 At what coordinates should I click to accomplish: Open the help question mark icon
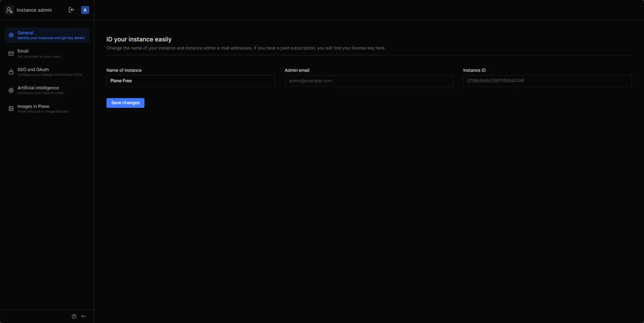coord(74,316)
